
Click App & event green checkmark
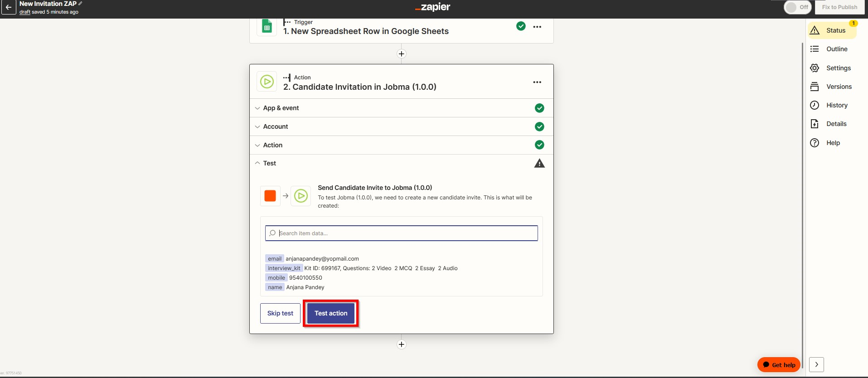tap(539, 108)
